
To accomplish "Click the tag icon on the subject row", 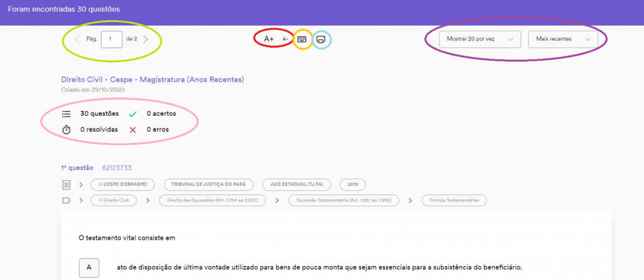I will coord(67,201).
